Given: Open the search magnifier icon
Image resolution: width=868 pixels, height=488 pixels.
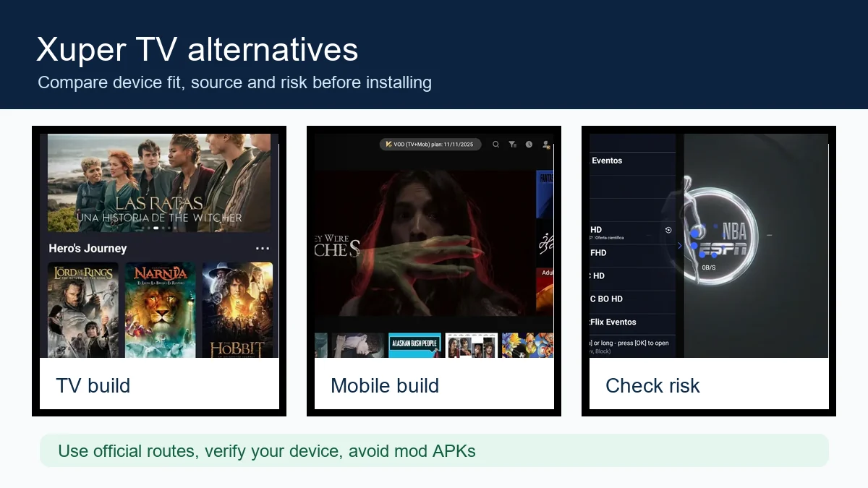Looking at the screenshot, I should (495, 145).
